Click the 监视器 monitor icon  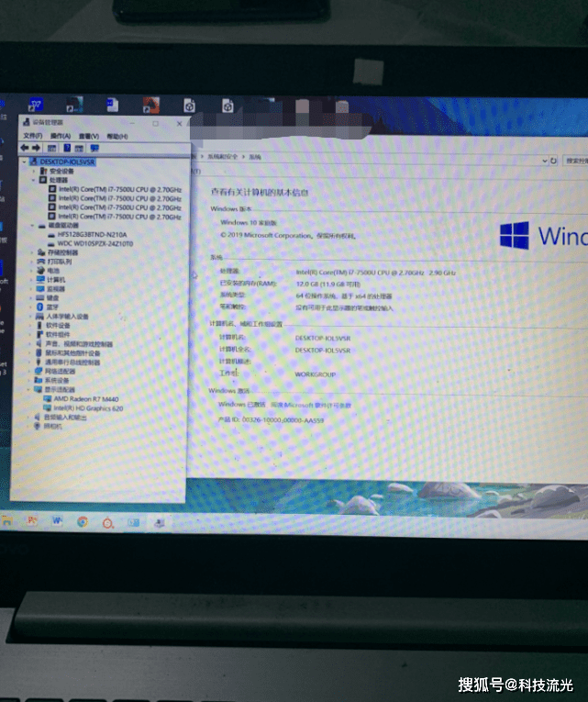point(40,289)
